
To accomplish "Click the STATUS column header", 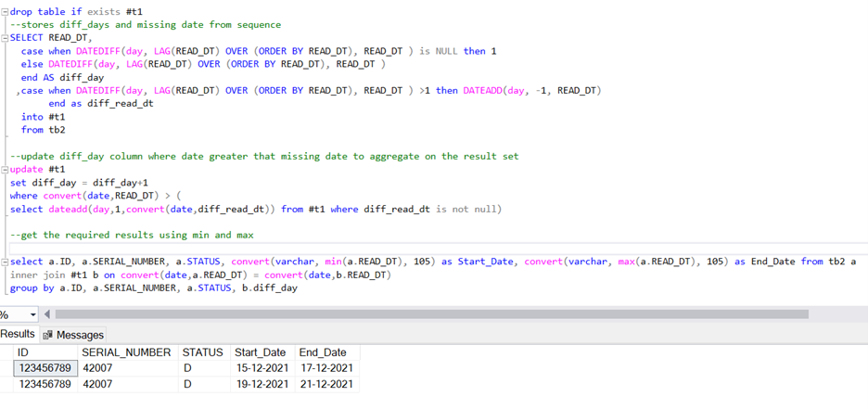I will (x=204, y=352).
